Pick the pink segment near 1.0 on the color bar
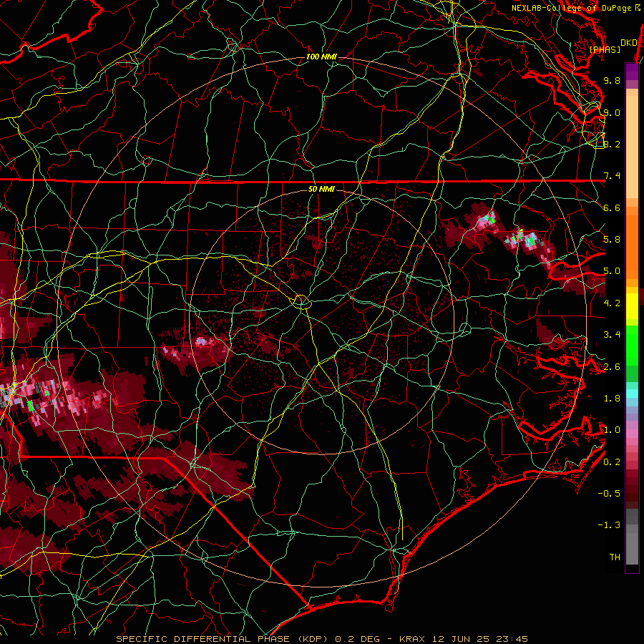 coord(632,434)
